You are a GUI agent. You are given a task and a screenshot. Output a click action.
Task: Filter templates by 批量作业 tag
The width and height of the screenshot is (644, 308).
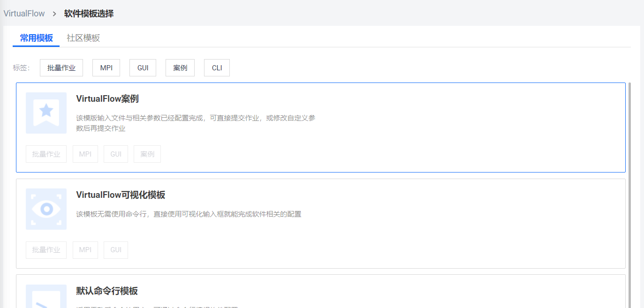[61, 68]
